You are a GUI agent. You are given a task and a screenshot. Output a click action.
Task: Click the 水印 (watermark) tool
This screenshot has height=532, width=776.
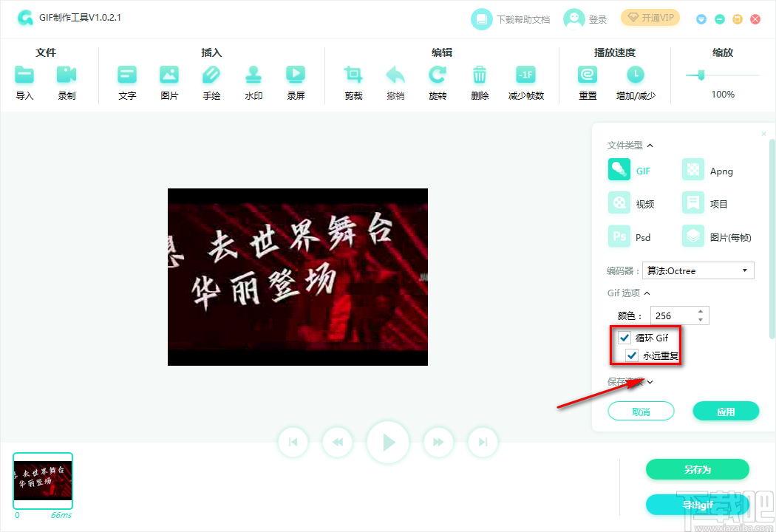[253, 78]
